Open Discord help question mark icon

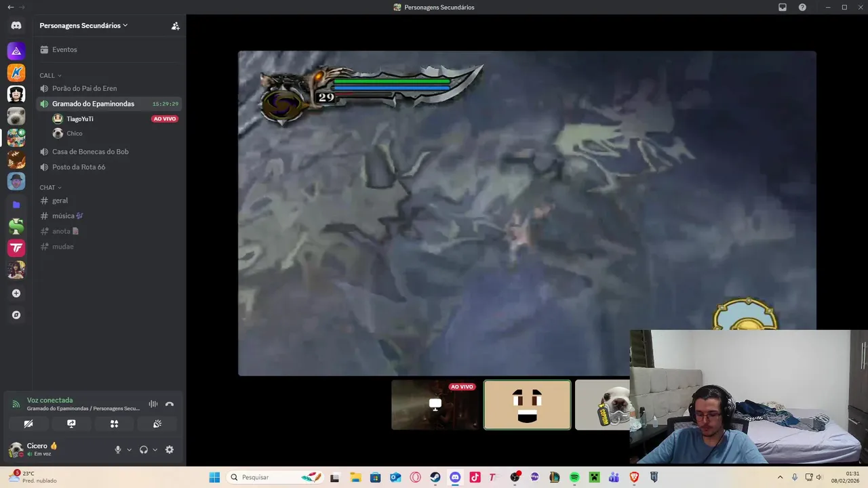pyautogui.click(x=802, y=7)
